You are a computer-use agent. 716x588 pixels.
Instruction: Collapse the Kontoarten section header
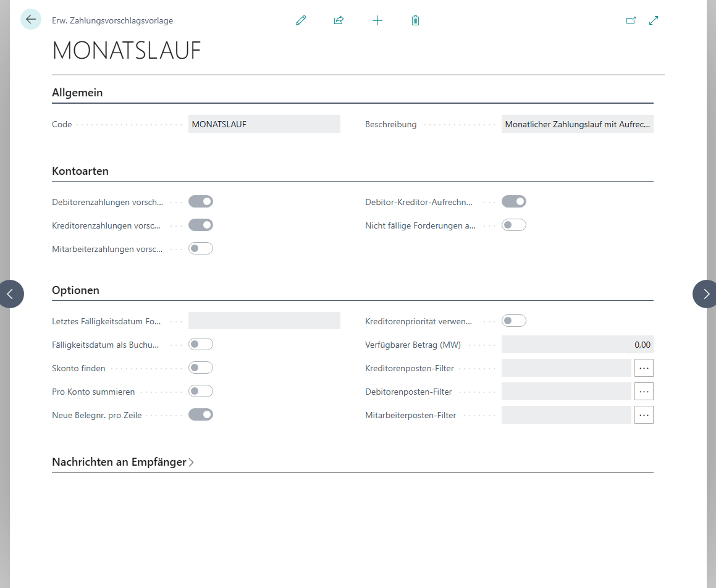pyautogui.click(x=80, y=171)
